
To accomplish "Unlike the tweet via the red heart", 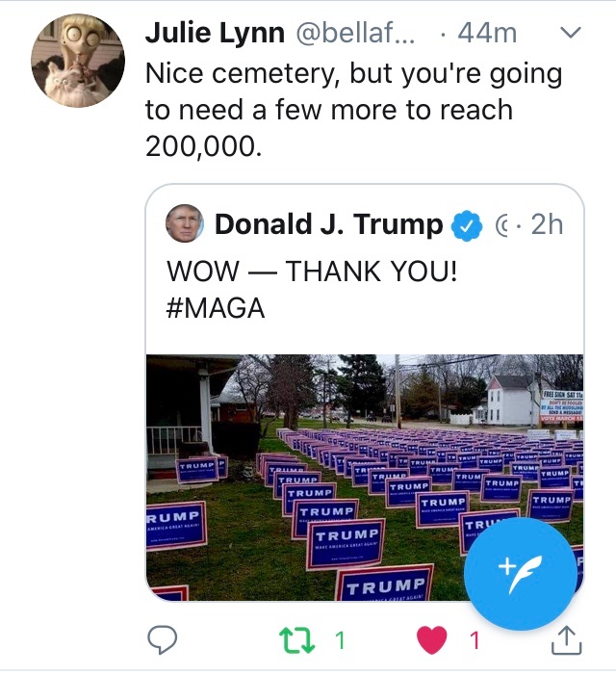I will pos(433,639).
